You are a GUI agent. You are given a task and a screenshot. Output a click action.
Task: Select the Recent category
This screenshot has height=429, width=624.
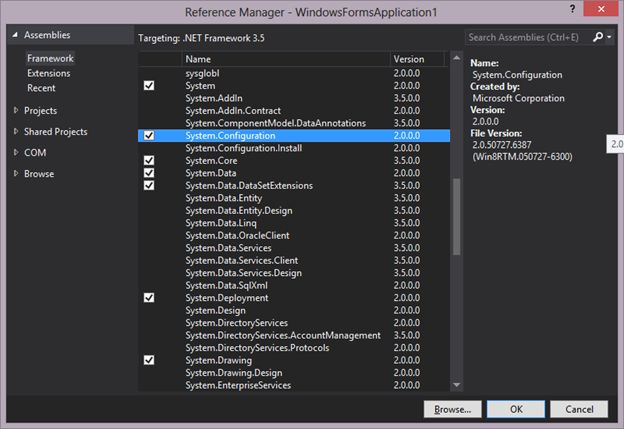pyautogui.click(x=41, y=88)
